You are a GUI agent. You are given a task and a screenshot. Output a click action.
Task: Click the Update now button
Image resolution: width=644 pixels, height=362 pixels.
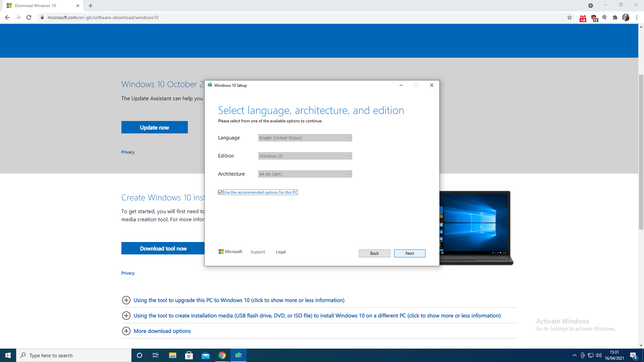pos(155,127)
